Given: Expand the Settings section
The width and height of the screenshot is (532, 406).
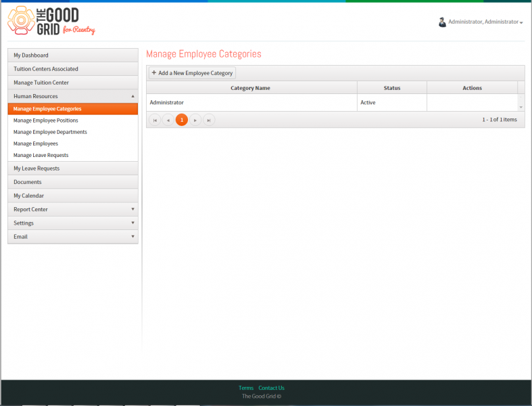Looking at the screenshot, I should [x=72, y=223].
